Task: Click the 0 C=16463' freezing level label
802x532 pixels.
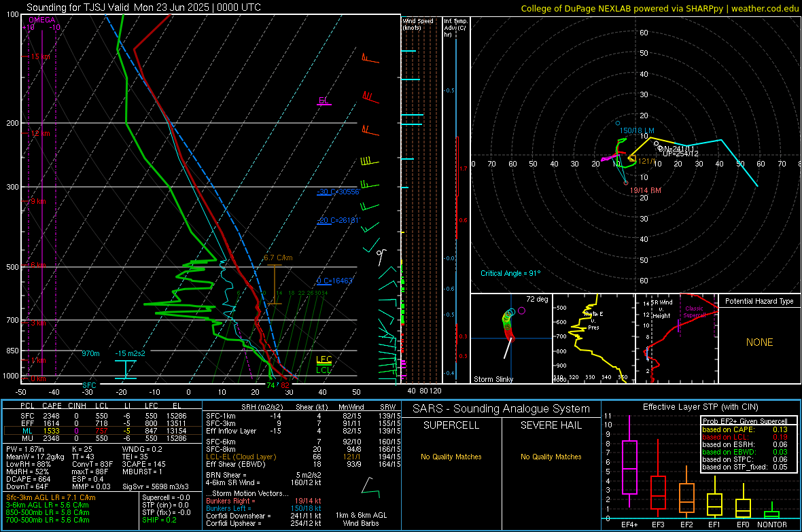Action: coord(334,281)
